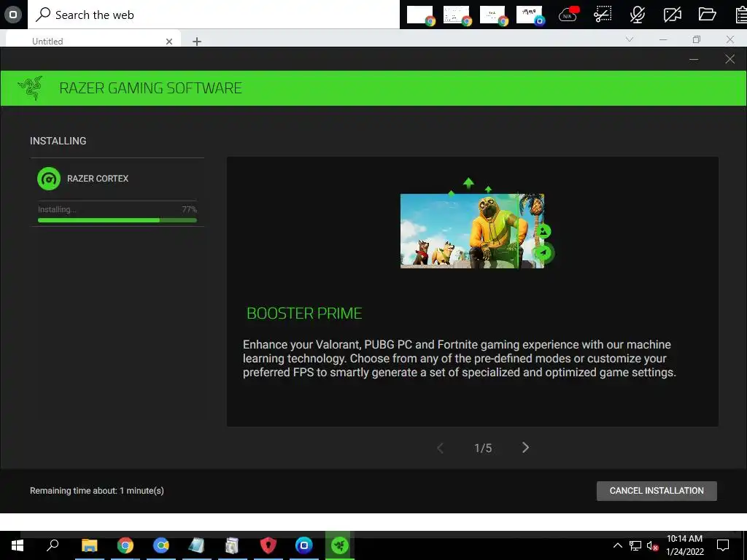Image resolution: width=747 pixels, height=560 pixels.
Task: Toggle the disabled camera icon
Action: [x=672, y=15]
